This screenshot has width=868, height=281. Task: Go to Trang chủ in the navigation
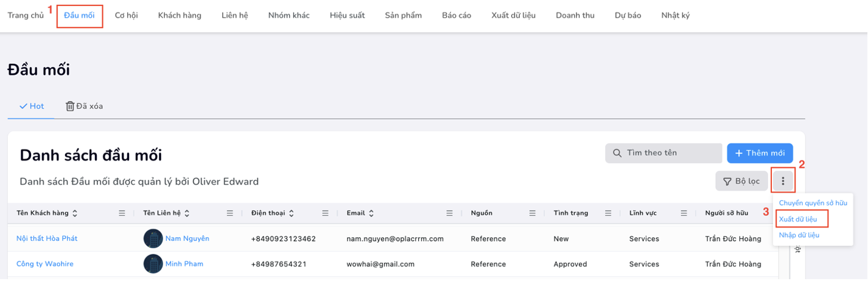[26, 15]
